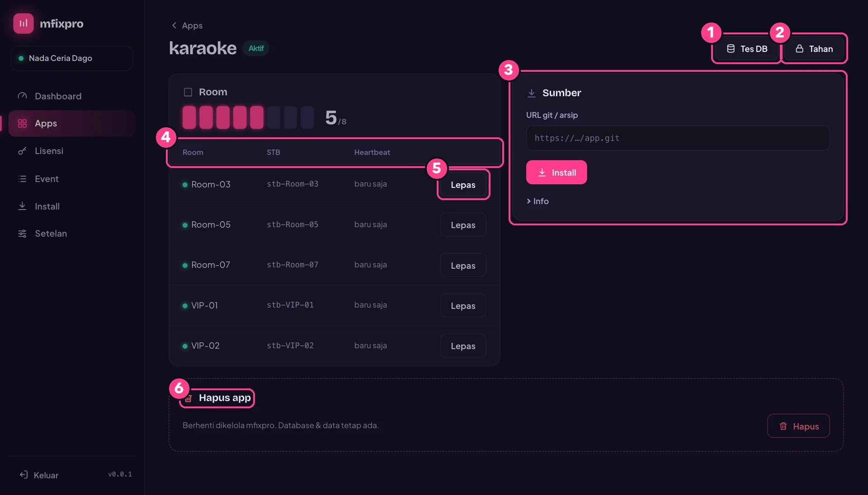Click the room usage bar meter
868x495 pixels.
[248, 117]
